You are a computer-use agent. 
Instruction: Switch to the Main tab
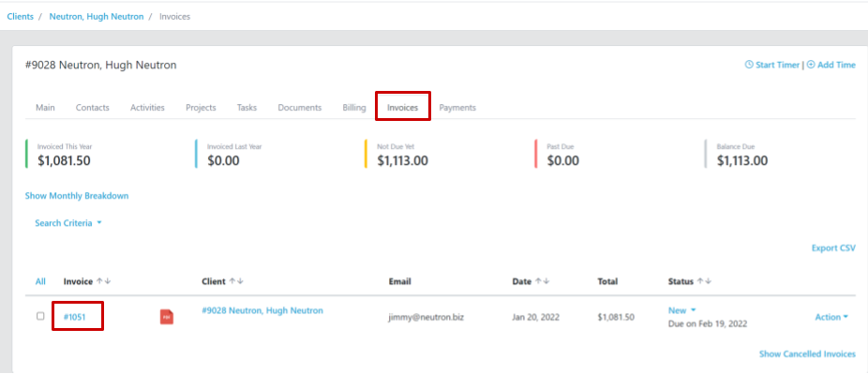(45, 108)
